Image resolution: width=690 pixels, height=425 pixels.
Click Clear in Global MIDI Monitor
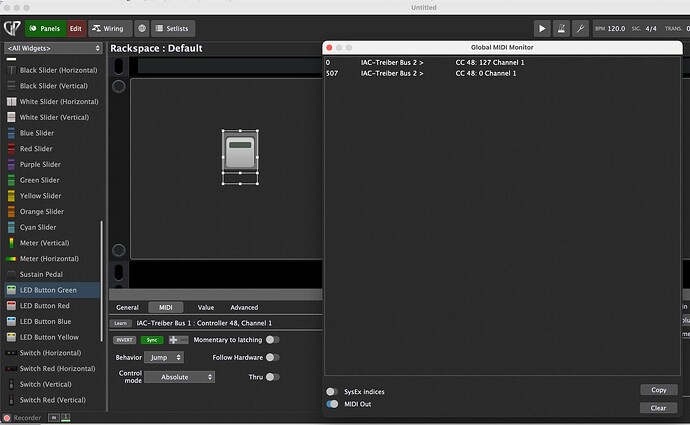(659, 408)
